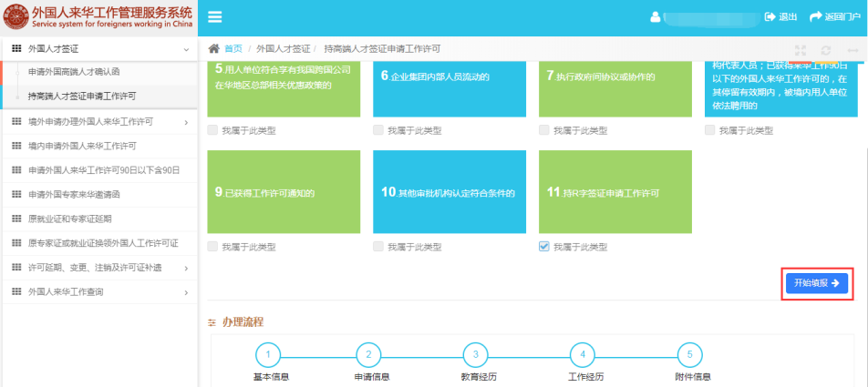Click 返回门户 link text
Image resolution: width=868 pixels, height=387 pixels.
click(842, 16)
